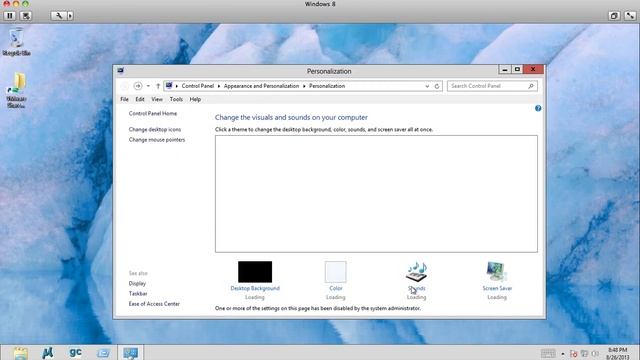
Task: Open the fourth taskbar app icon
Action: click(x=103, y=353)
